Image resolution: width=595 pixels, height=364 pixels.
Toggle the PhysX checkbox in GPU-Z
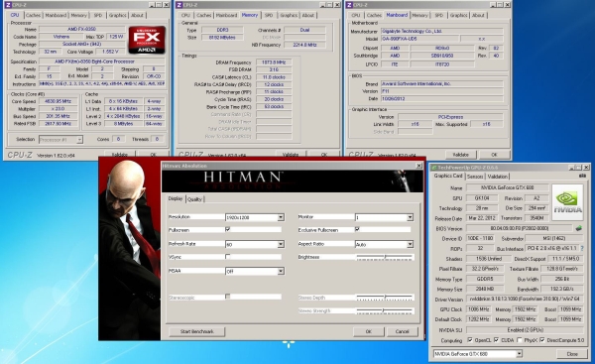(x=520, y=340)
